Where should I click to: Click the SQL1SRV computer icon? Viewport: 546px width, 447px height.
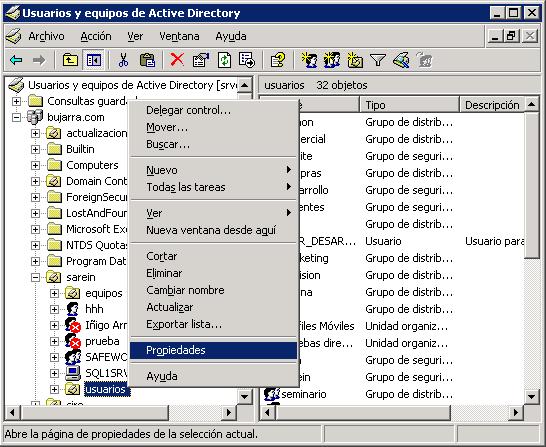point(73,373)
